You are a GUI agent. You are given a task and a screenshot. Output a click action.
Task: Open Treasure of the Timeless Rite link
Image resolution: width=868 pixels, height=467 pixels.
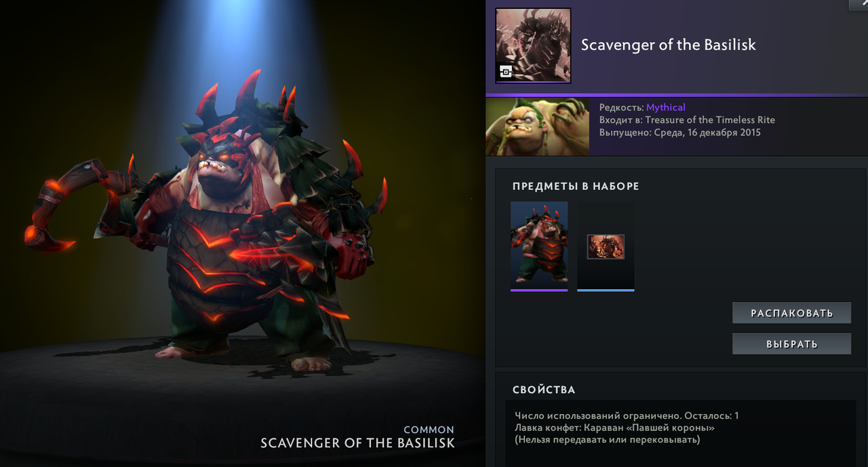pos(710,119)
